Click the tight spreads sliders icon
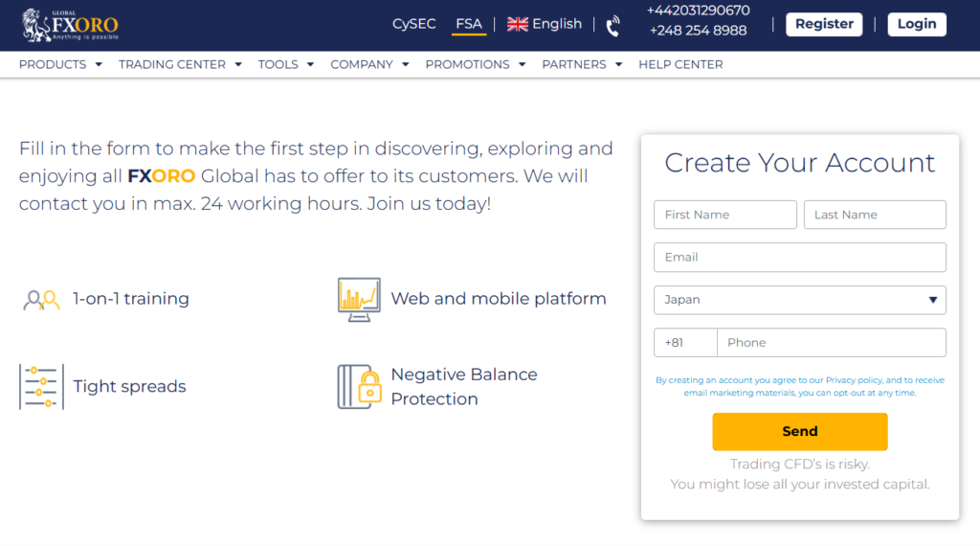 point(41,387)
